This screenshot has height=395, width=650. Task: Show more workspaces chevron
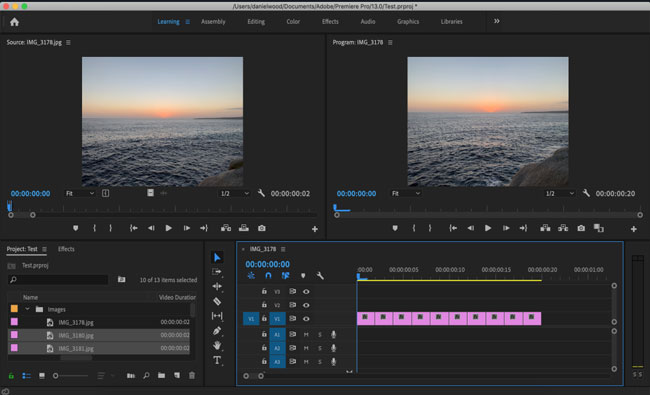click(x=497, y=21)
